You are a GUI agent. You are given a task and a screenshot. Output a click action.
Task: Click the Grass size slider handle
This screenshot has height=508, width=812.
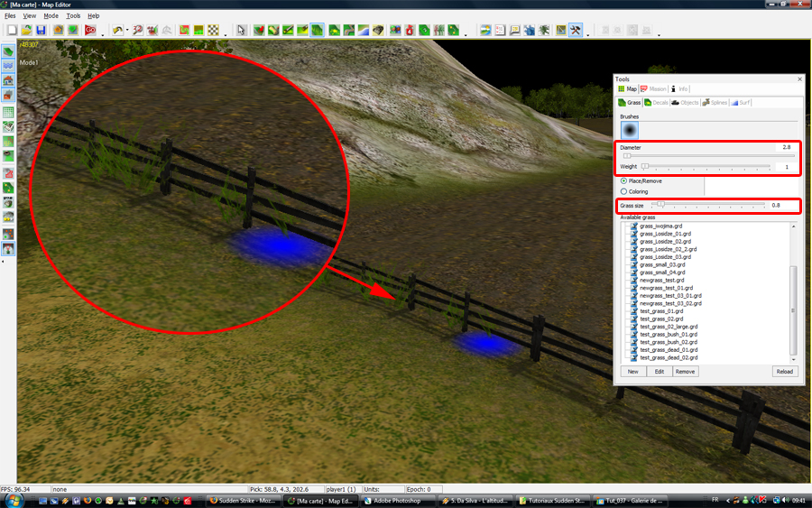660,205
